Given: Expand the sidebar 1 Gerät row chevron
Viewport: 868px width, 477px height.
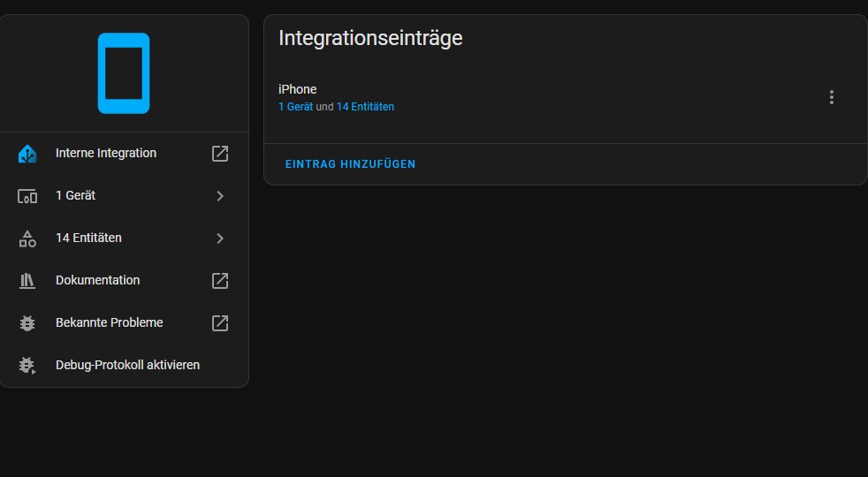Looking at the screenshot, I should pyautogui.click(x=220, y=196).
